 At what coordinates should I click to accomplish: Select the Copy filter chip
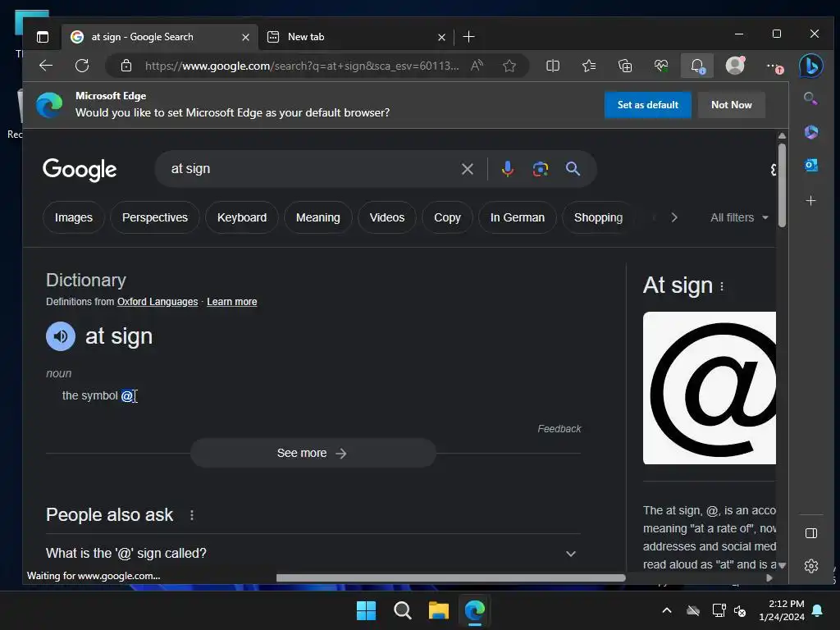447,217
